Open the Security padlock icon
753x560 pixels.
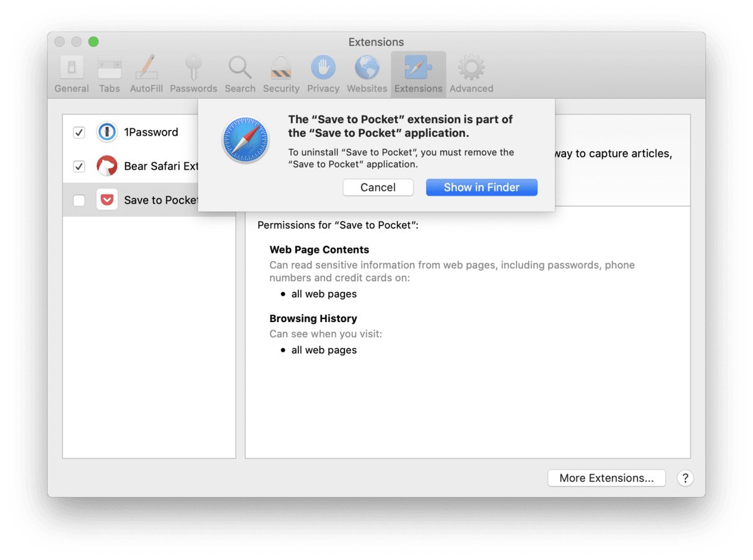(281, 68)
